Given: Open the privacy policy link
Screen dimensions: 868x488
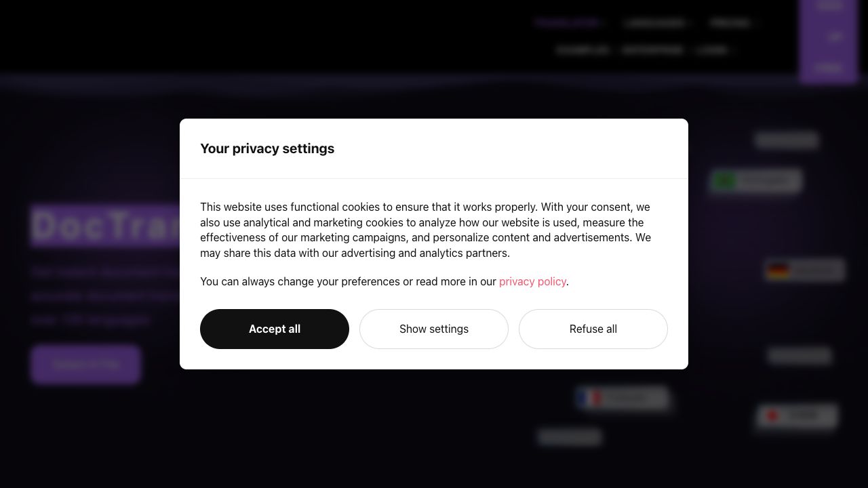Looking at the screenshot, I should tap(532, 281).
